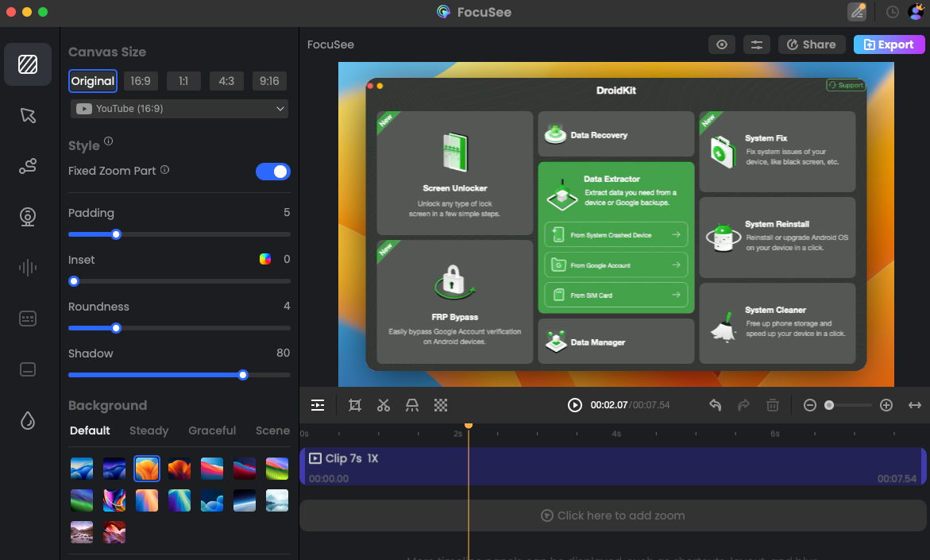Viewport: 930px width, 560px height.
Task: Click the Shadow value 80
Action: [x=283, y=353]
